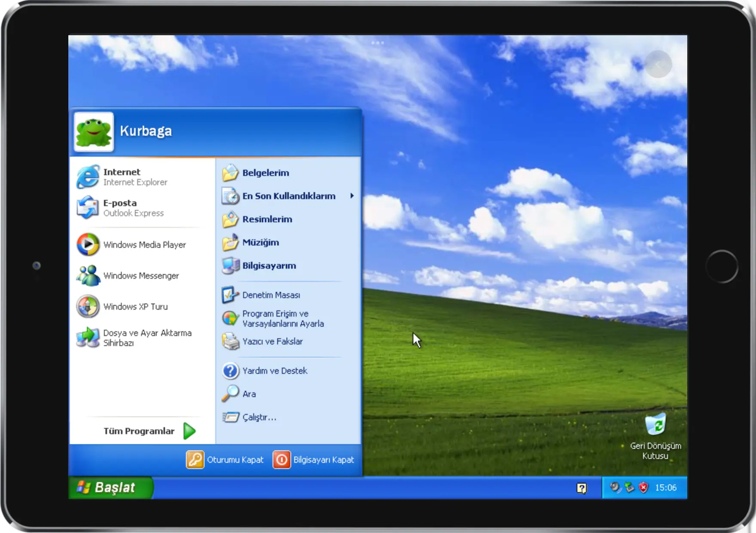Click the taskbar help question mark icon
Screen dimensions: 756x533
[582, 488]
